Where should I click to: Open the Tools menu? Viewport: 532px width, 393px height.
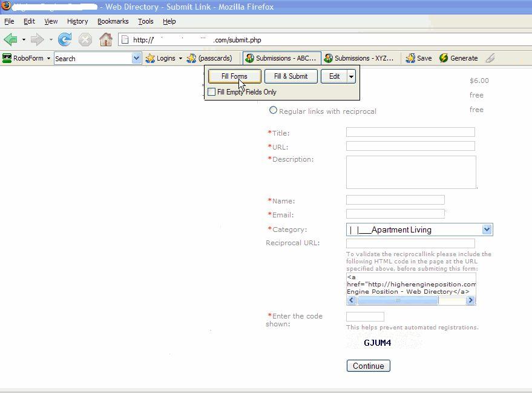(x=145, y=21)
